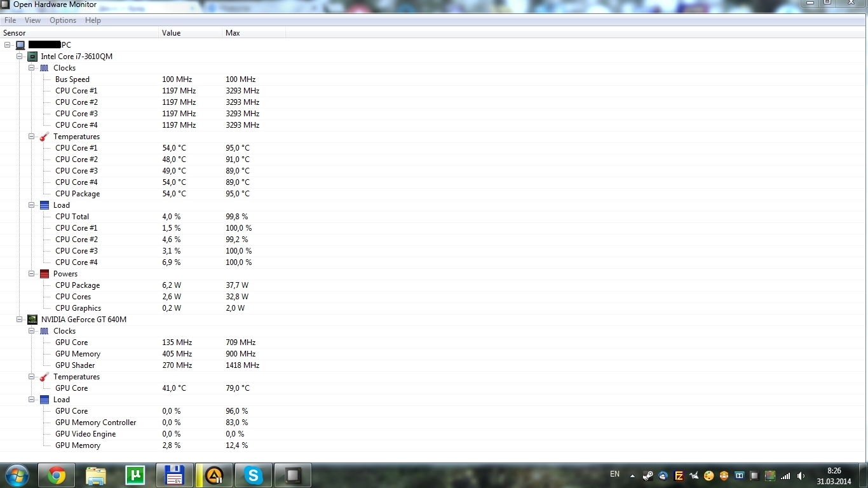
Task: Click the 37,7 W max power value
Action: pyautogui.click(x=237, y=285)
